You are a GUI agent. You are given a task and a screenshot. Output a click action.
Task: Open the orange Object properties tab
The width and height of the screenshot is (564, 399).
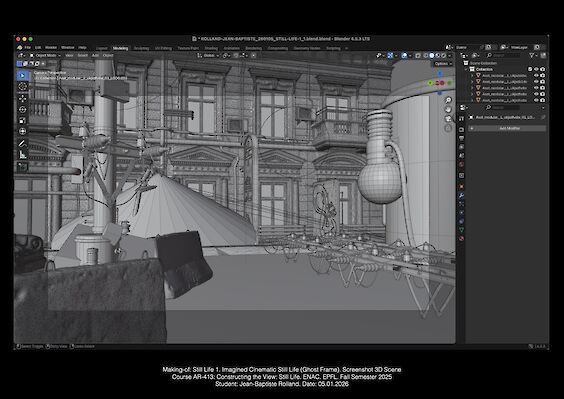coord(461,187)
